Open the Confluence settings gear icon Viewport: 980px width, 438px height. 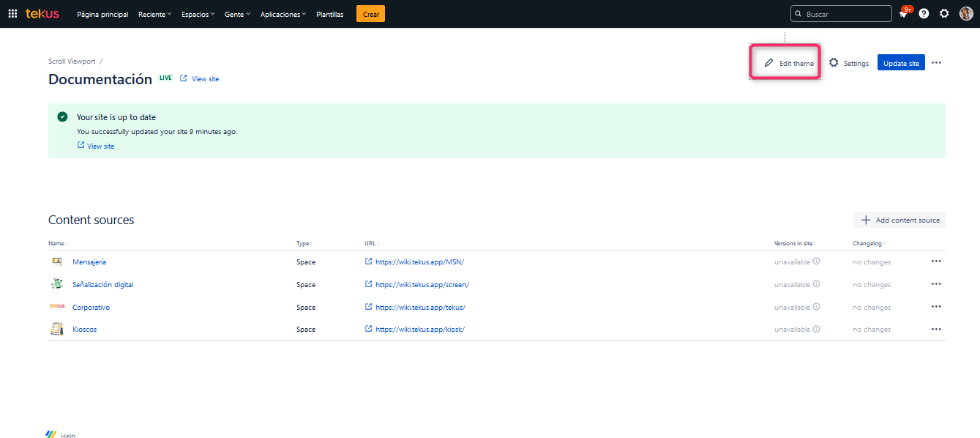click(x=944, y=14)
